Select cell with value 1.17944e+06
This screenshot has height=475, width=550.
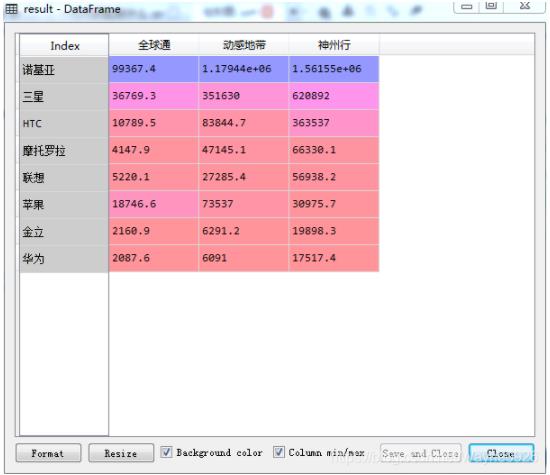244,69
